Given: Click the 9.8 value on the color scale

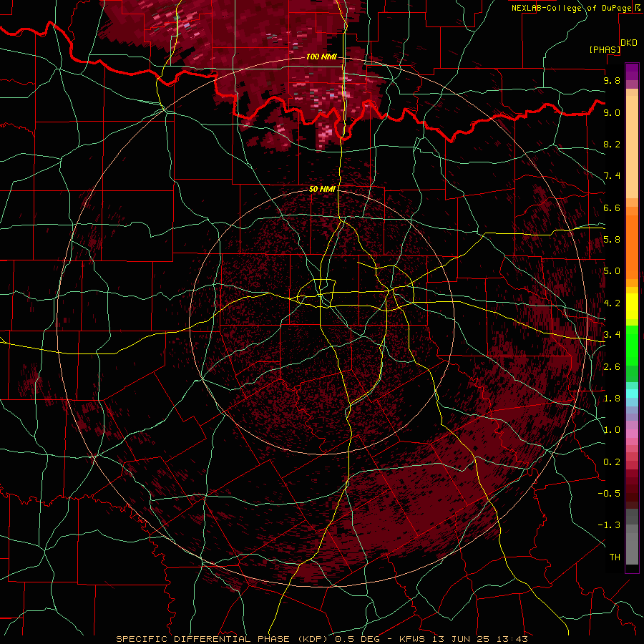Looking at the screenshot, I should (612, 80).
